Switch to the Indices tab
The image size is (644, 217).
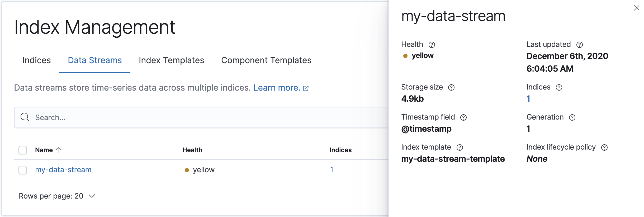[36, 60]
